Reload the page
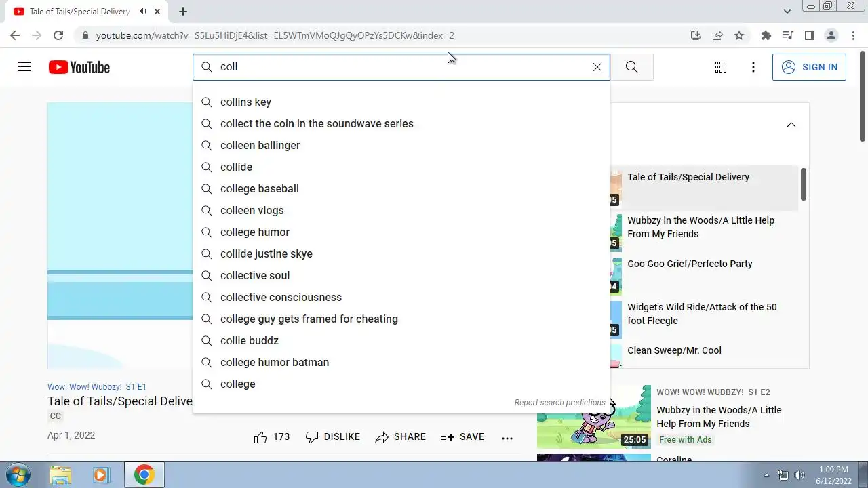 [x=58, y=35]
